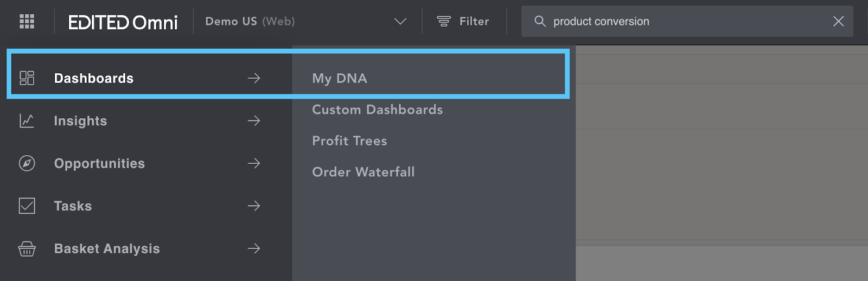Click the Dashboards grid icon

(27, 78)
